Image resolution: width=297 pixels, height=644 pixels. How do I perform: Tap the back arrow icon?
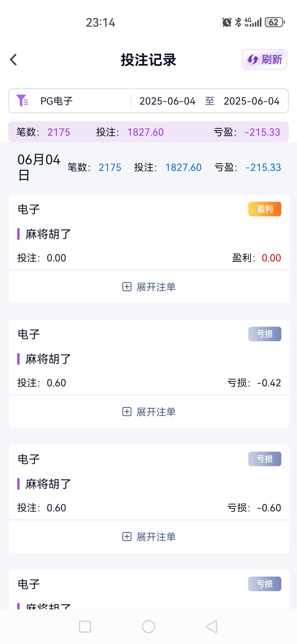click(13, 60)
